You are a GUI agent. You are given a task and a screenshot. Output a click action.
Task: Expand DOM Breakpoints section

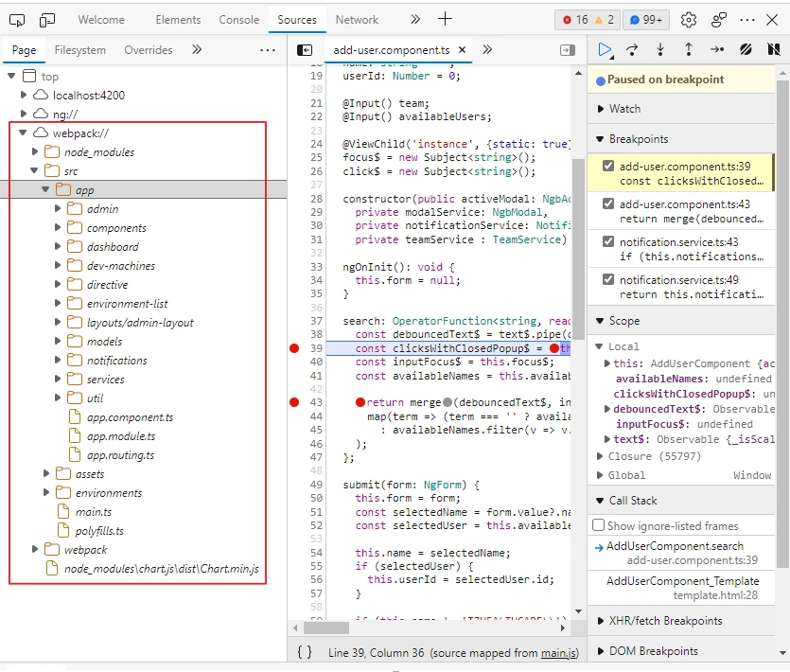[x=680, y=651]
